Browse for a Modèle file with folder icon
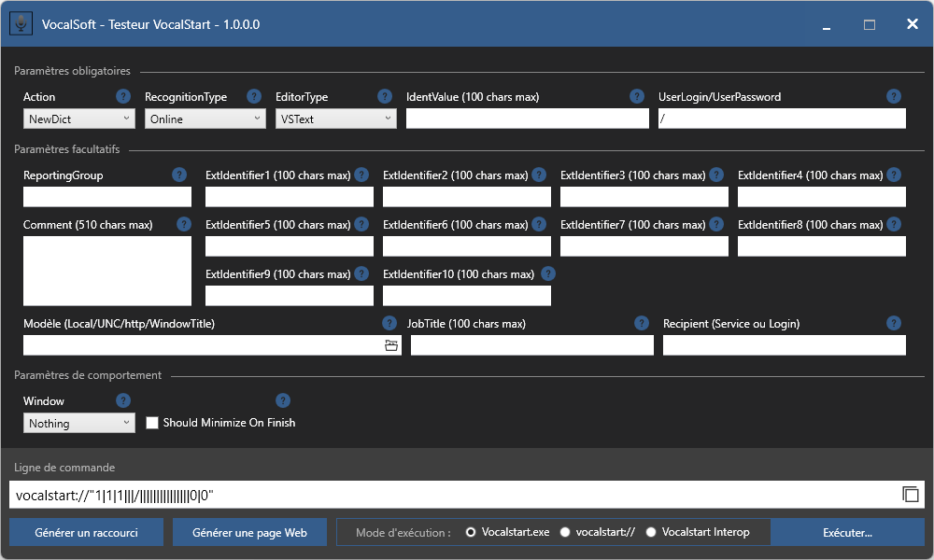934x560 pixels. click(x=391, y=345)
